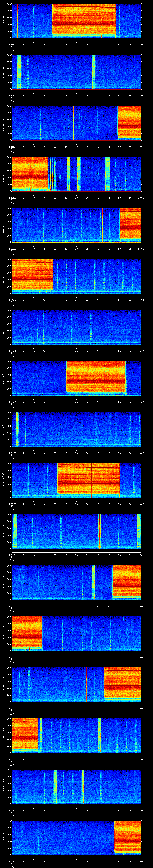153x868 pixels.
Task: Select the spectrogram panel beginning at 11:28:00
Action: coord(76,633)
